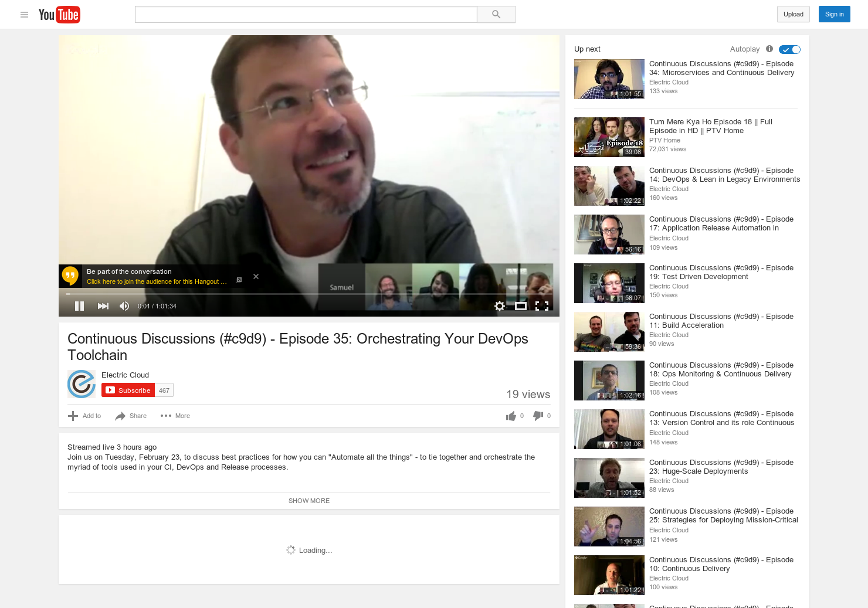The width and height of the screenshot is (868, 608).
Task: Enter fullscreen mode
Action: [542, 305]
